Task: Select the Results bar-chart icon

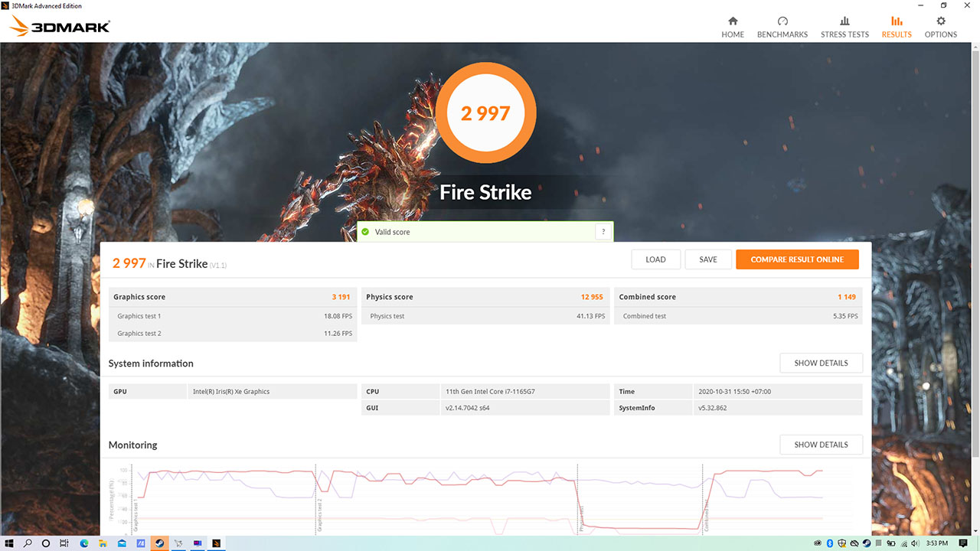Action: pyautogui.click(x=897, y=21)
